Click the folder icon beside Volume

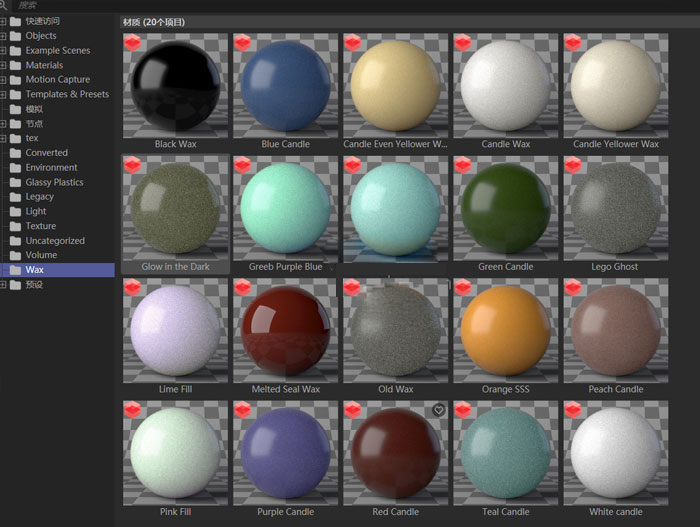click(x=15, y=255)
